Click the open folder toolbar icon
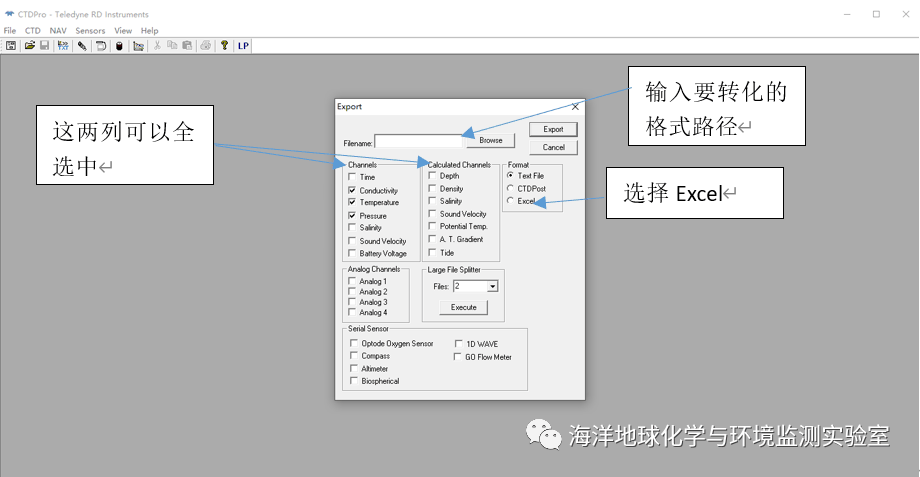Viewport: 920px width, 477px height. (30, 45)
